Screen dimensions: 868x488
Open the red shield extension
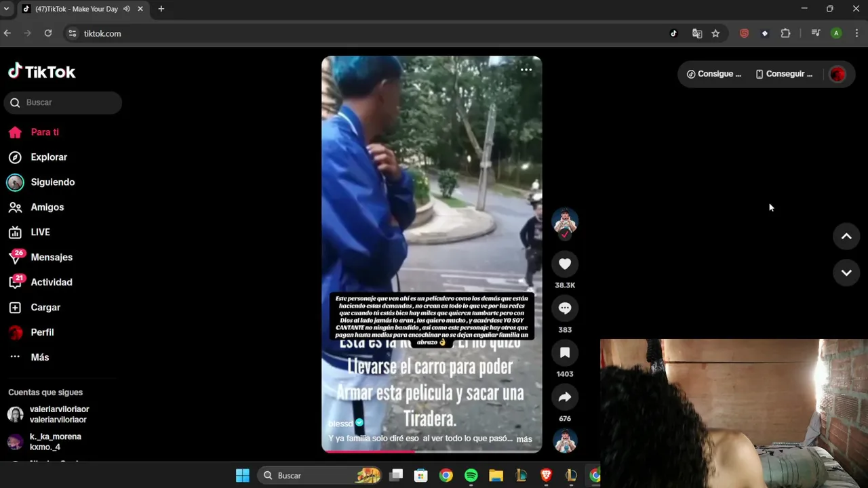[744, 33]
